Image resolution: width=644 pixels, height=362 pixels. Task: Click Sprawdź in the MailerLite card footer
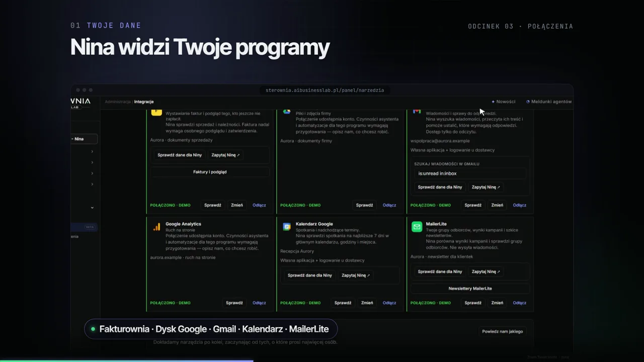pos(473,303)
